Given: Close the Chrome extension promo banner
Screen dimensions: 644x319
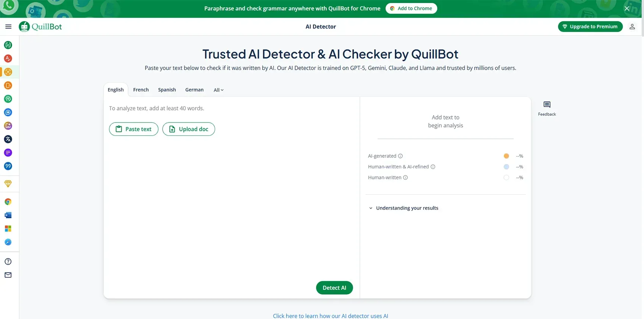Looking at the screenshot, I should coord(627,8).
